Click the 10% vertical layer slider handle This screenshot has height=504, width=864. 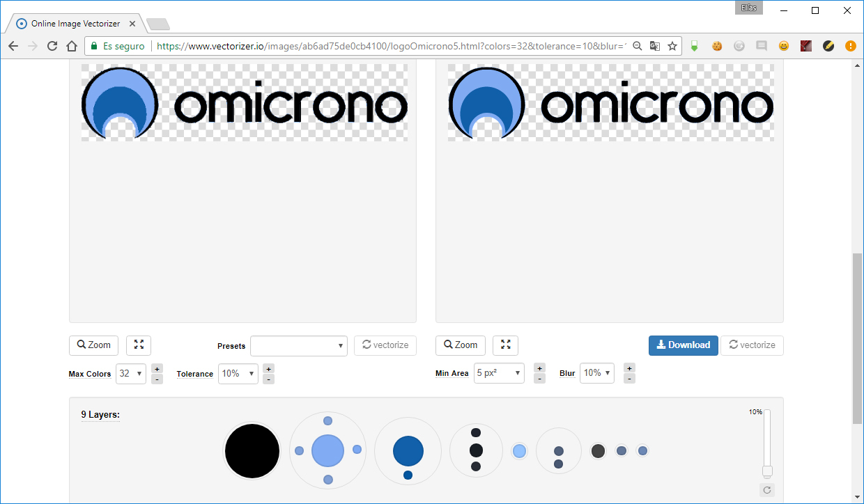click(x=767, y=471)
